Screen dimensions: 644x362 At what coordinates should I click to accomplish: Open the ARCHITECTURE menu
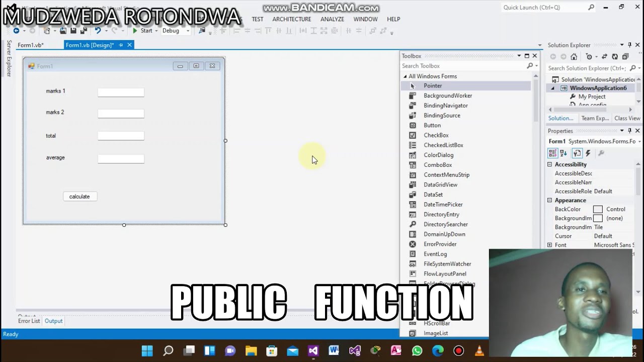pos(292,19)
